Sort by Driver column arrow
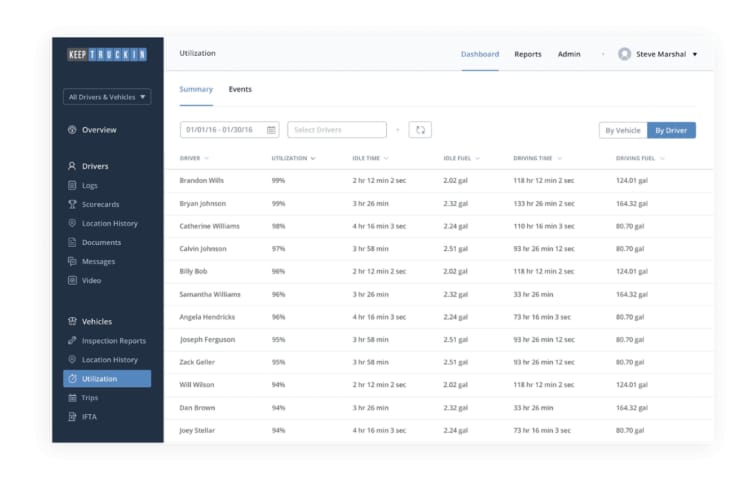 point(207,158)
